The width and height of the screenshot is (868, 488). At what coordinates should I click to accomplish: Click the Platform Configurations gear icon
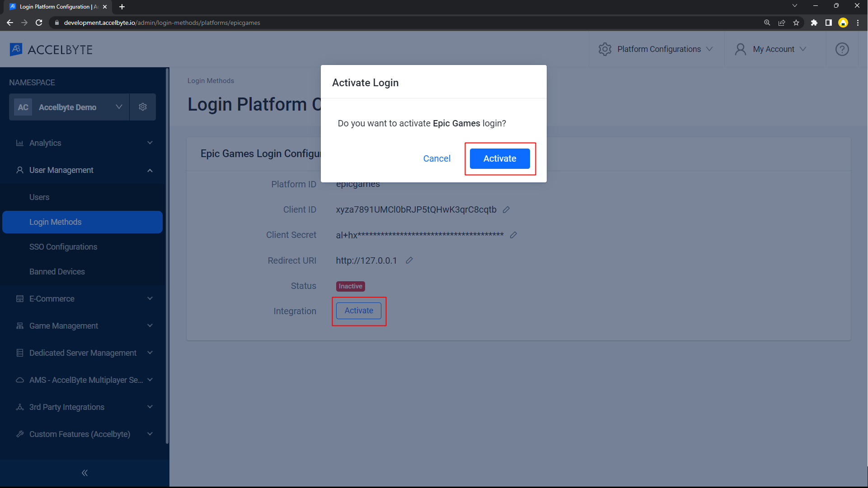pos(605,49)
